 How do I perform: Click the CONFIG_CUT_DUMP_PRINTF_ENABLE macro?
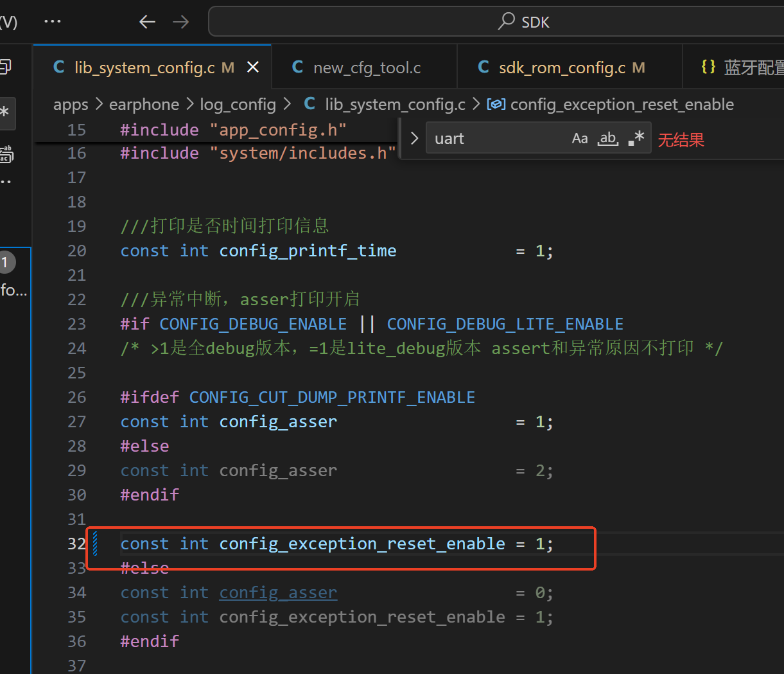tap(333, 397)
